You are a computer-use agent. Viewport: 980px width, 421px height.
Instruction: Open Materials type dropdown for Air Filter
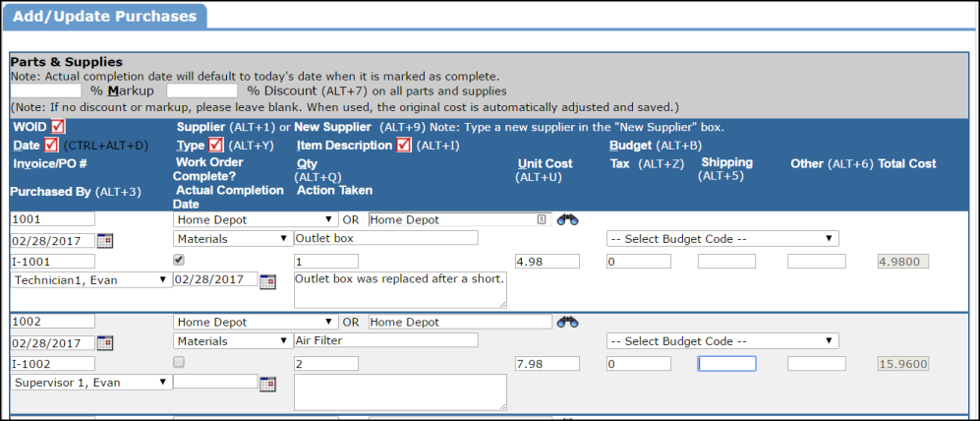(233, 341)
